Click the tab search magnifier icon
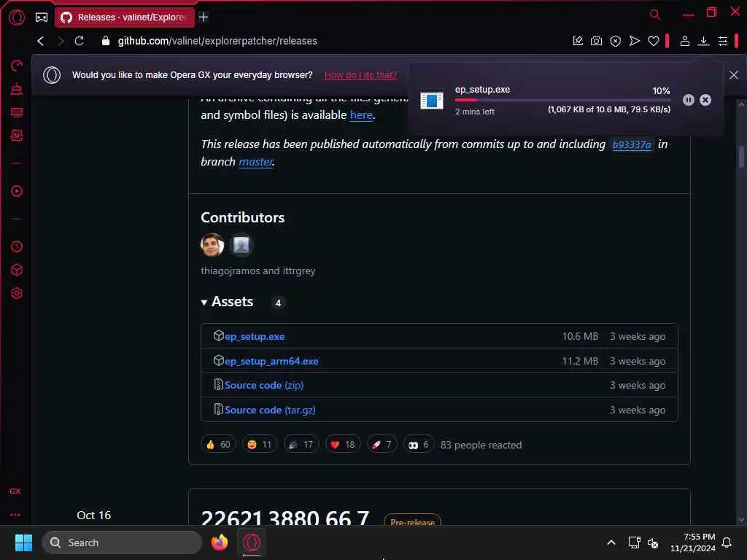Image resolution: width=747 pixels, height=560 pixels. click(655, 15)
